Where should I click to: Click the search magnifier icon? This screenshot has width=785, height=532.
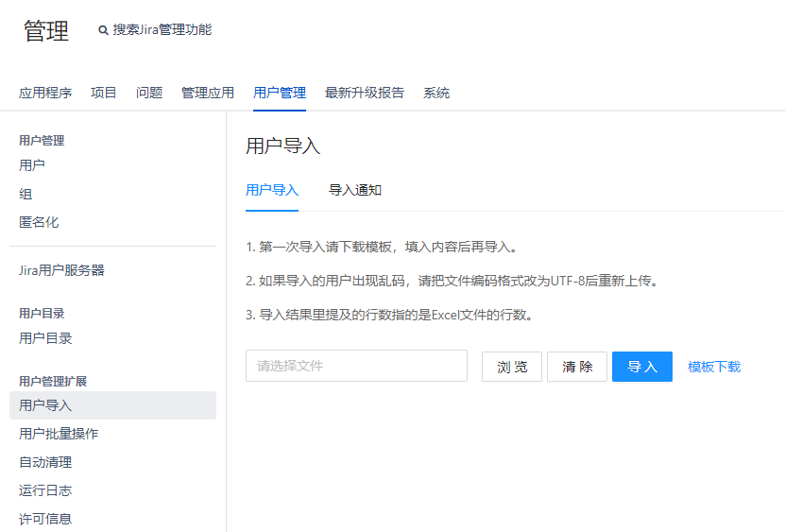point(103,30)
